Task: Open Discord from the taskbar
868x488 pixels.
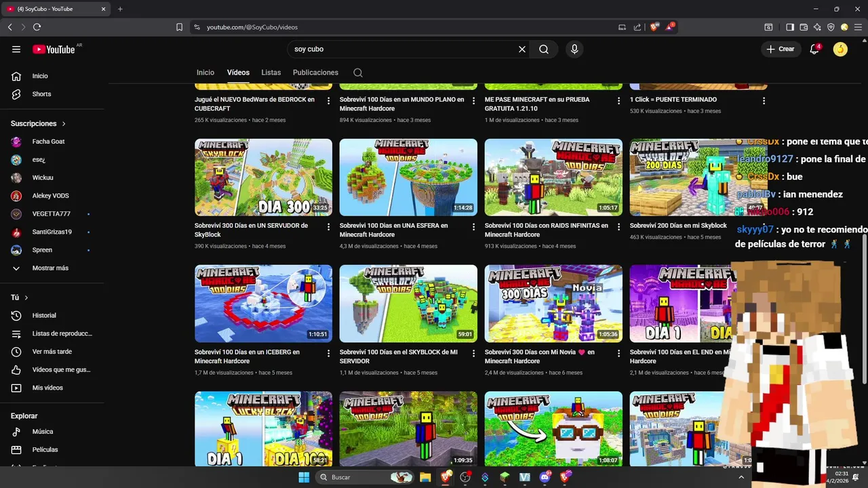Action: point(545,477)
